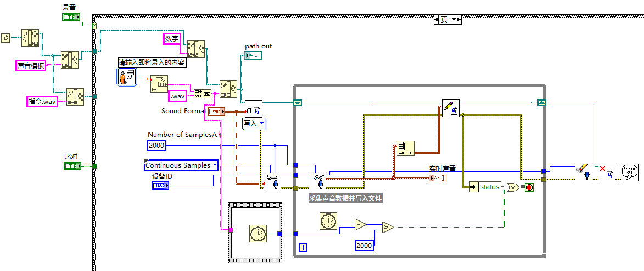Click the Tick Count in the sequence frame

[x=257, y=234]
